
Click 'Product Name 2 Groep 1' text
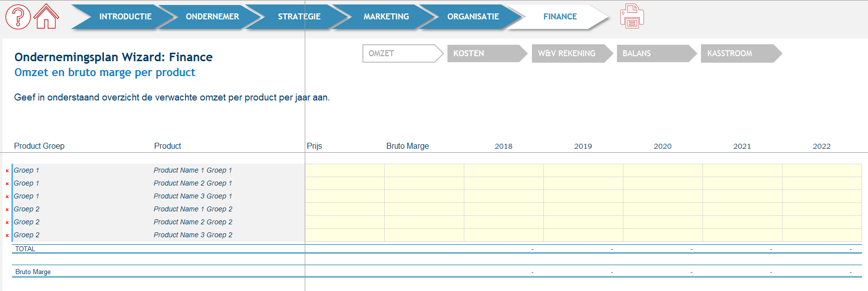point(193,183)
